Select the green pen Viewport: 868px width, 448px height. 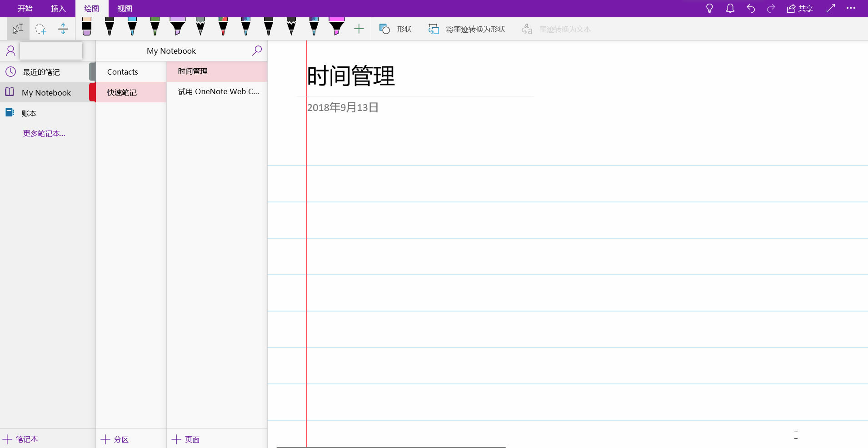[155, 28]
